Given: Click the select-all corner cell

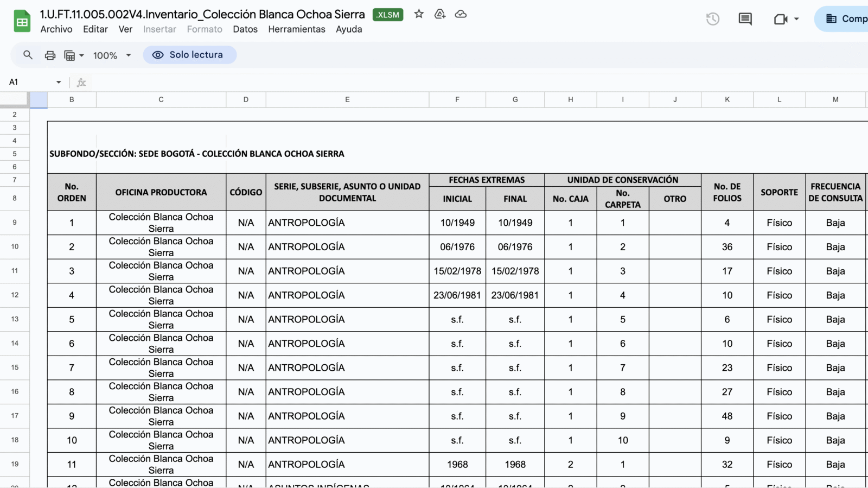Looking at the screenshot, I should click(14, 99).
